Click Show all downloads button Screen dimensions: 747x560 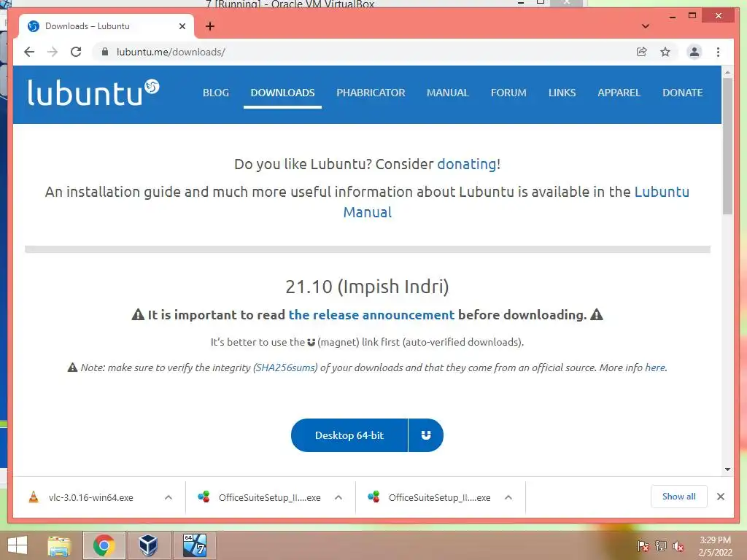(679, 497)
